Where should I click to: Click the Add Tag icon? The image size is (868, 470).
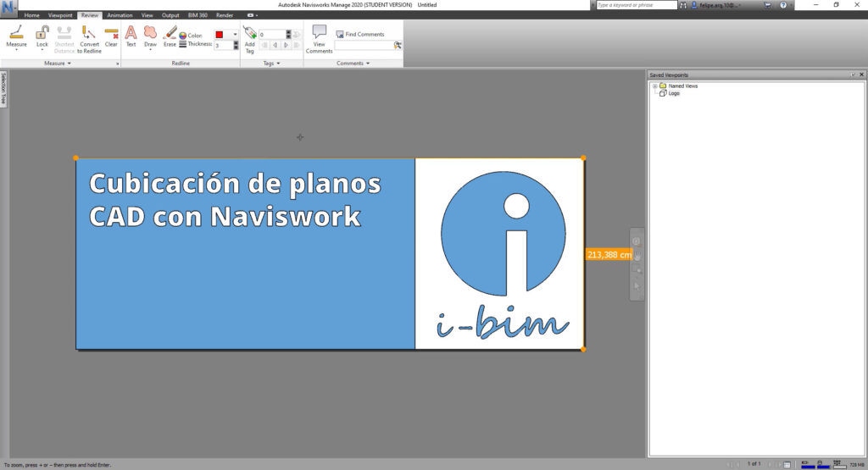tap(250, 39)
